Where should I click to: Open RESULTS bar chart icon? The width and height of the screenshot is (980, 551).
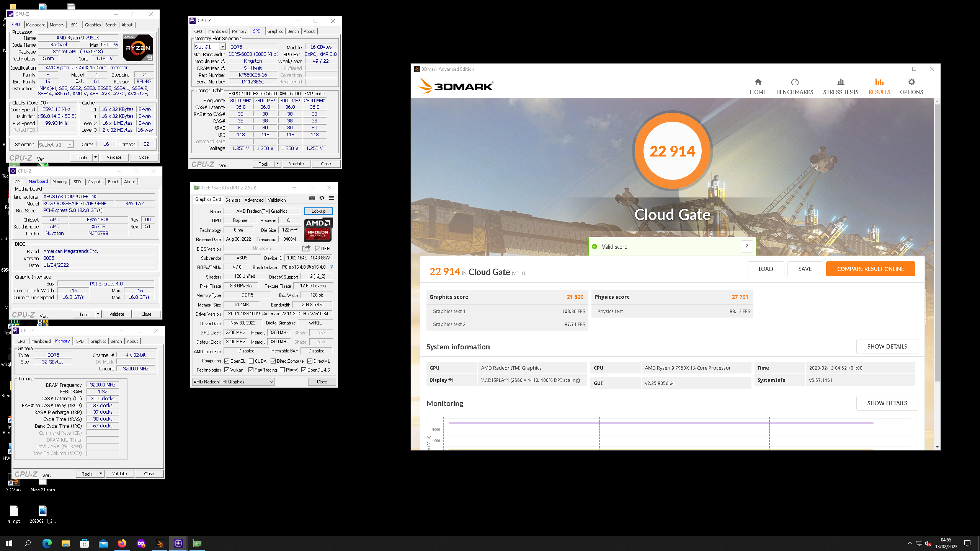point(879,82)
